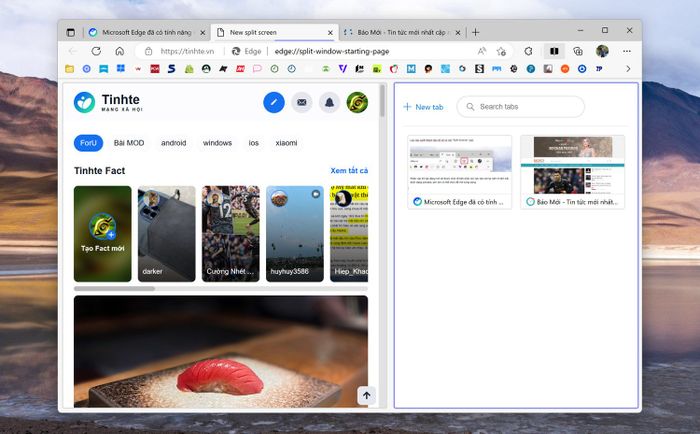Open the Edge profile avatar

pos(602,51)
